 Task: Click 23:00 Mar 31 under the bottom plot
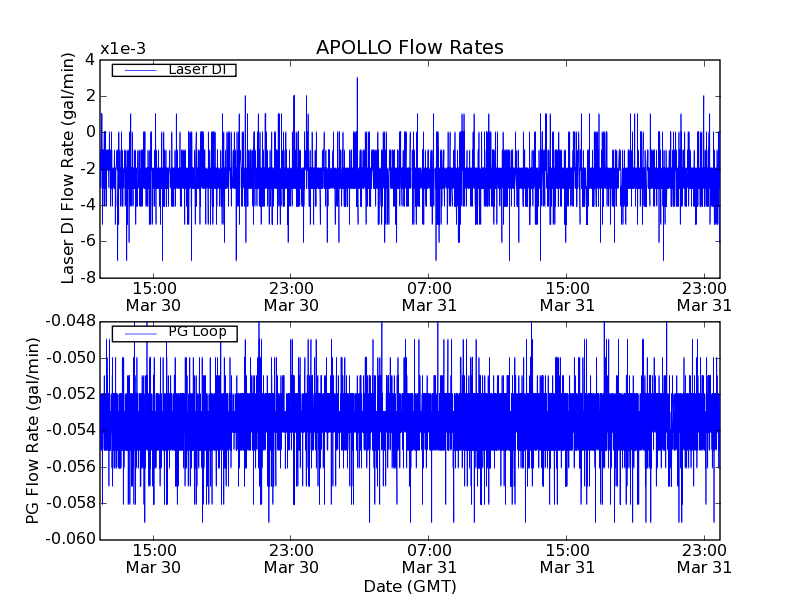704,558
